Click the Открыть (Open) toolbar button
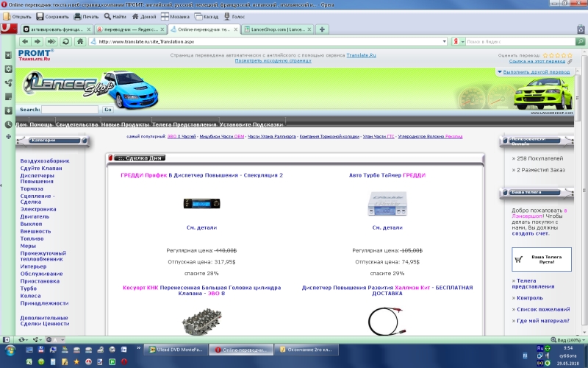This screenshot has height=368, width=588. click(x=17, y=16)
